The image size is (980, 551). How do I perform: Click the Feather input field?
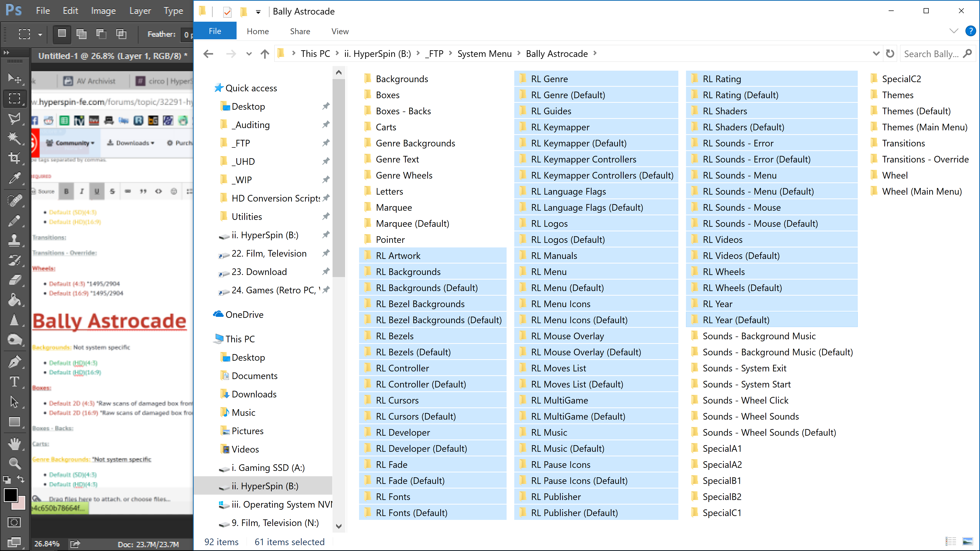click(187, 35)
